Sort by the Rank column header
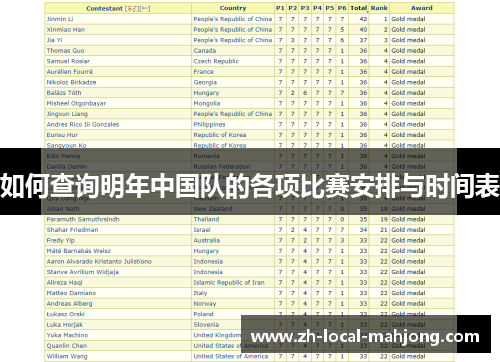 (x=379, y=8)
